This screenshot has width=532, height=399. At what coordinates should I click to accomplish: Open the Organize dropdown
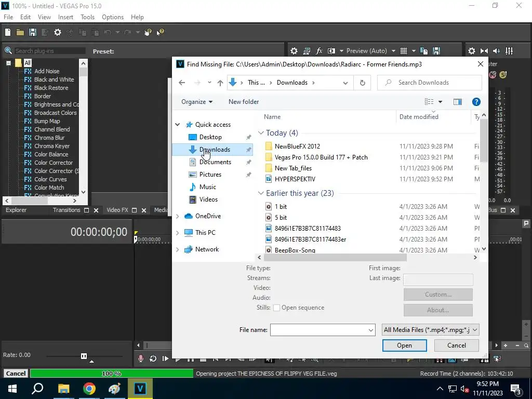(x=197, y=102)
